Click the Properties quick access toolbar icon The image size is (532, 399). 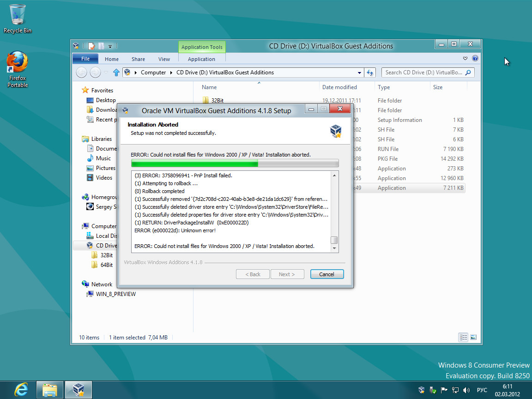pos(91,46)
